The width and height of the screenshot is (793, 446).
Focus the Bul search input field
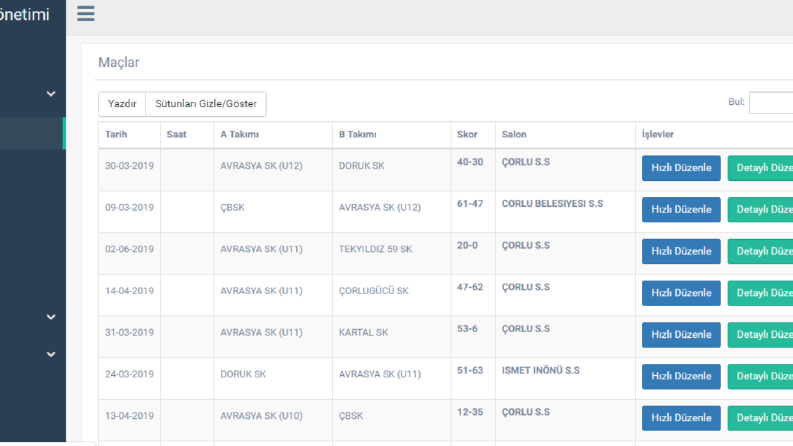pyautogui.click(x=771, y=103)
